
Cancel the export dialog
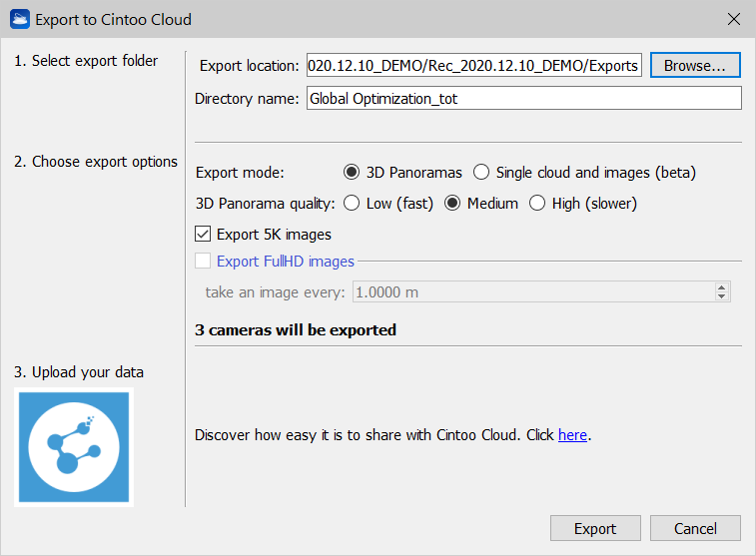click(695, 529)
